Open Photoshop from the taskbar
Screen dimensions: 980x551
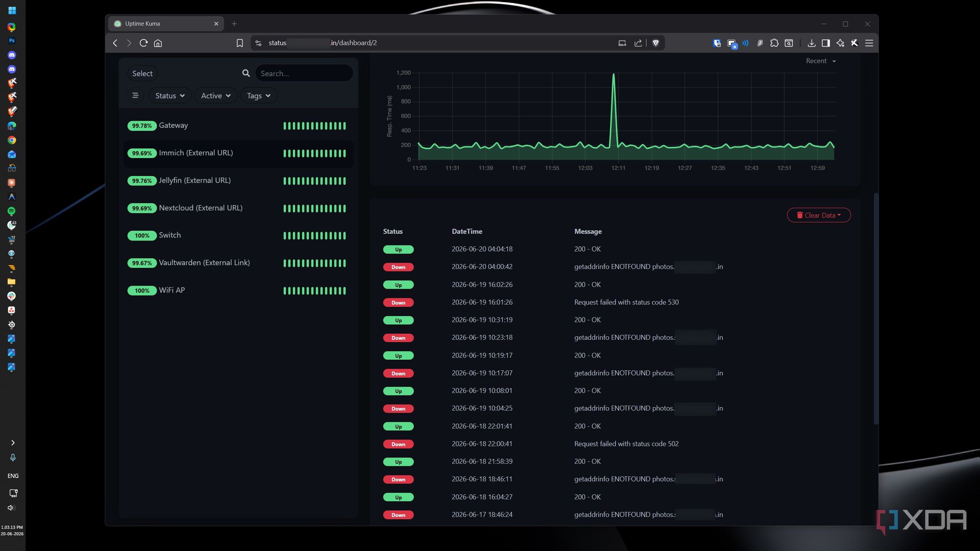pos(12,41)
